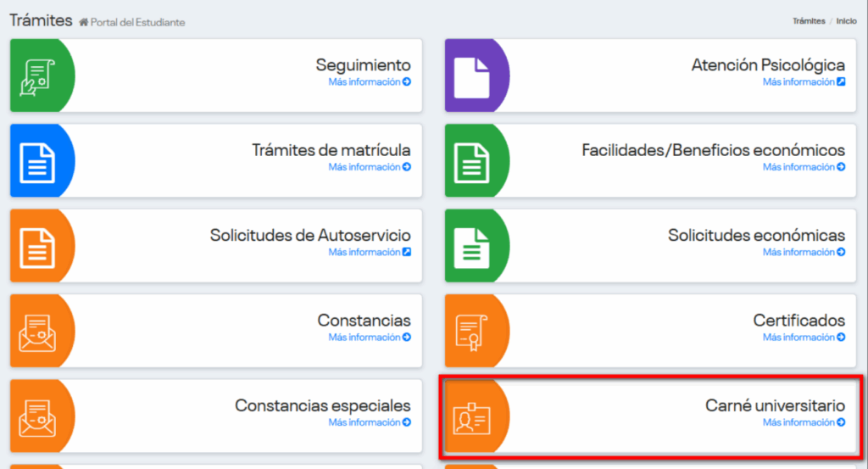Click the Certificados diploma icon
The width and height of the screenshot is (868, 469).
(472, 331)
